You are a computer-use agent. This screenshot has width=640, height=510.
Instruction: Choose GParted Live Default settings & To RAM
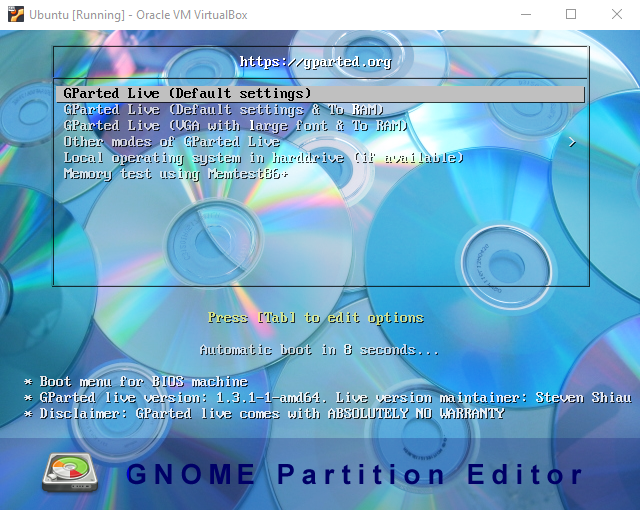[224, 110]
